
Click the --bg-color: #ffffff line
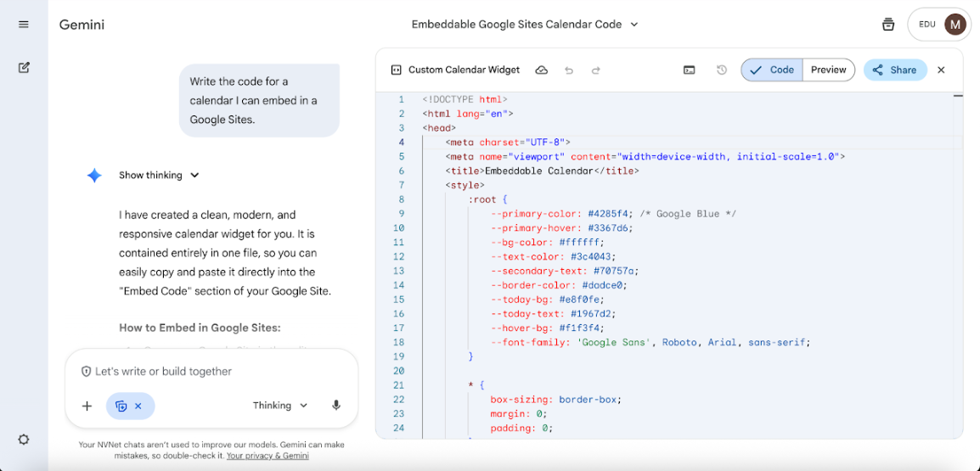click(x=548, y=243)
